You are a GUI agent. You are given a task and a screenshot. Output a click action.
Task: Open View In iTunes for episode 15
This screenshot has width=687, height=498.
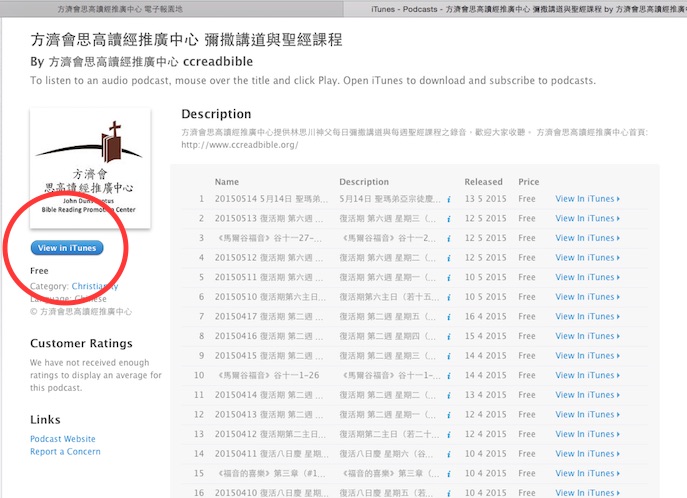588,473
